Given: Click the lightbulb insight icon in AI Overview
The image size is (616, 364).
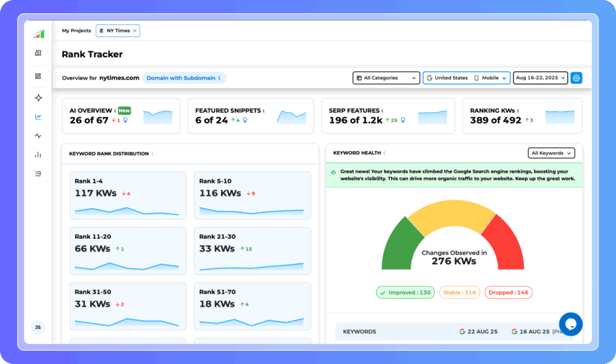Looking at the screenshot, I should pos(126,120).
